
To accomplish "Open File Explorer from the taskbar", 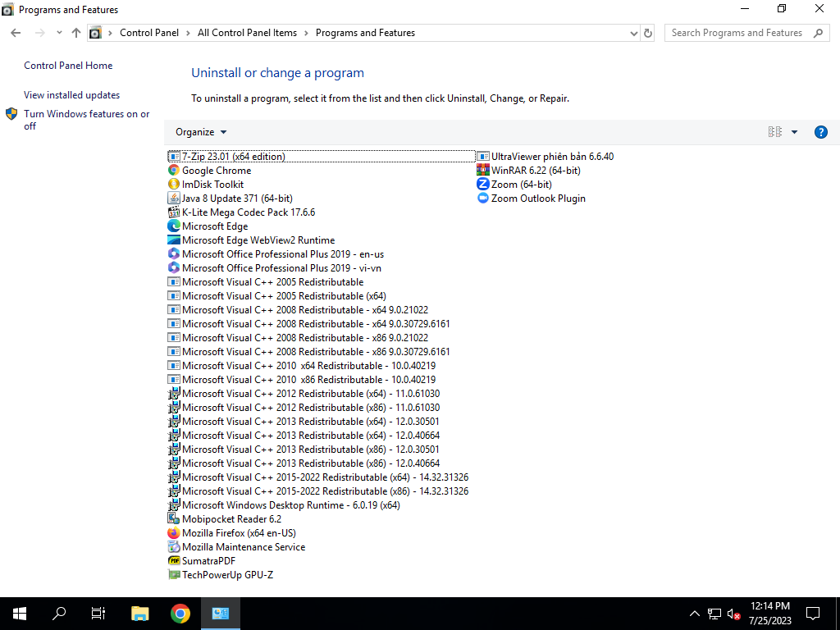I will [139, 614].
